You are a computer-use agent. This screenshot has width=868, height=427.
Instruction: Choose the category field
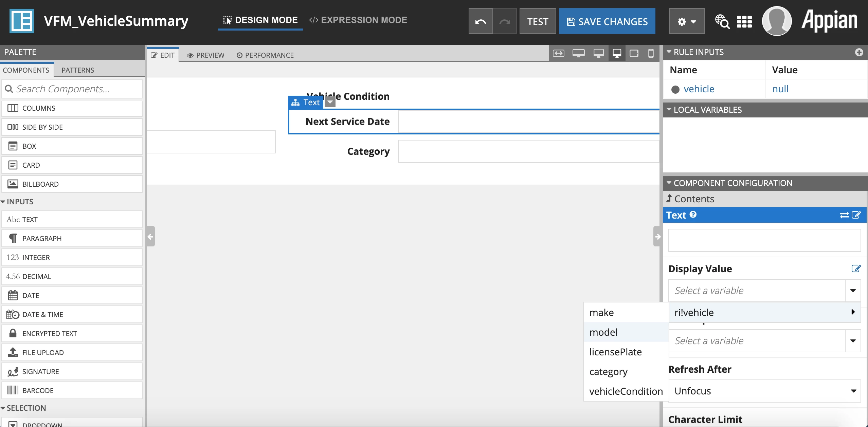click(626, 371)
